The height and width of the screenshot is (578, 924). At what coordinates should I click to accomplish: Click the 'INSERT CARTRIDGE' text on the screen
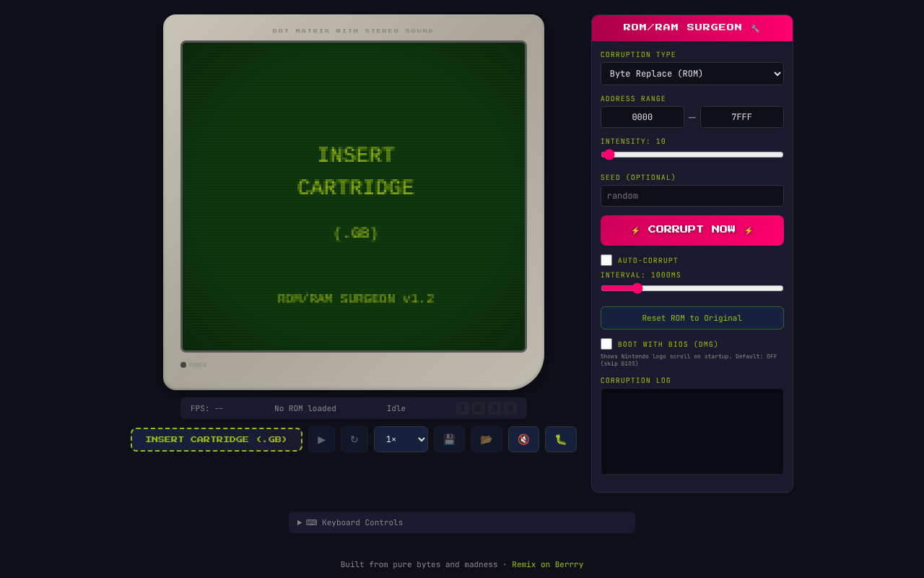coord(356,171)
